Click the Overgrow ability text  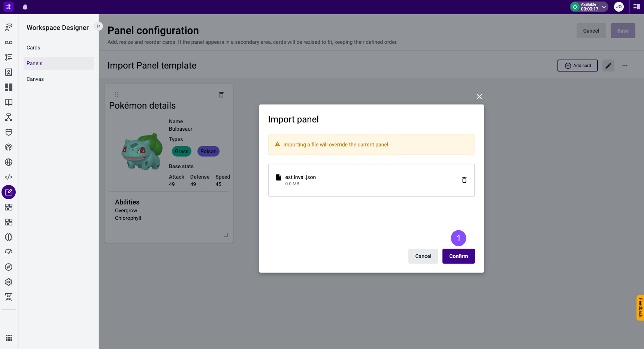coord(126,210)
